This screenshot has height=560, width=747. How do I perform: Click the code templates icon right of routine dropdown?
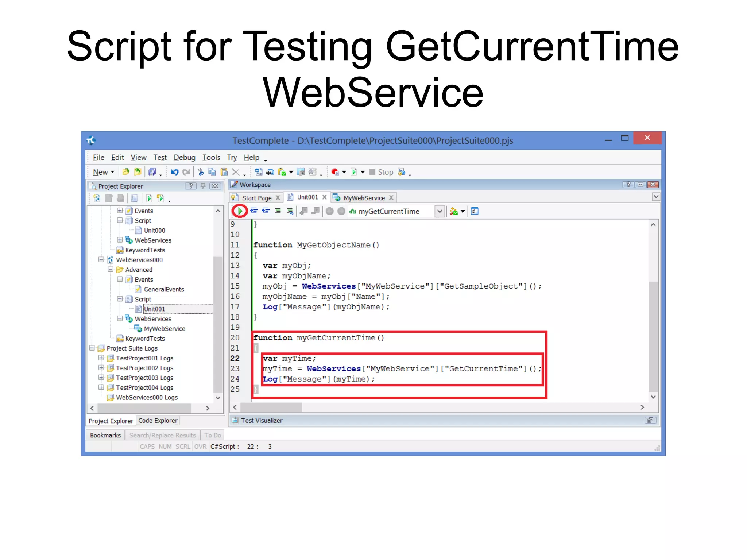click(454, 211)
